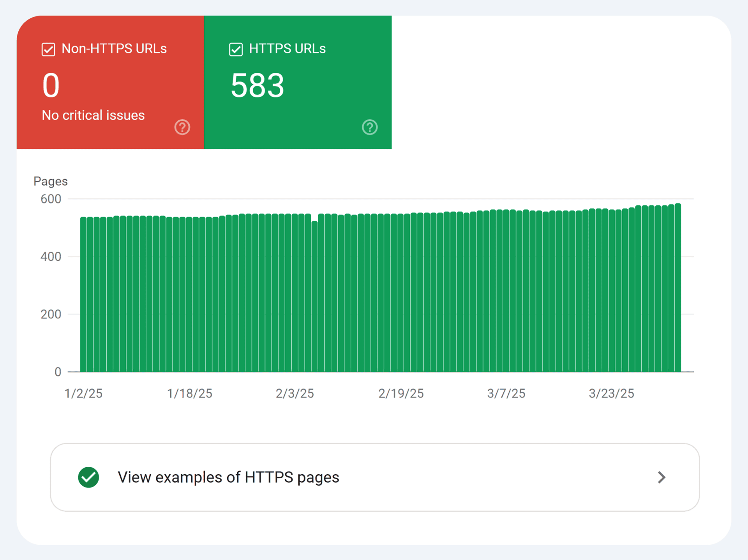Expand the View examples chevron arrow
Viewport: 748px width, 560px height.
[x=661, y=477]
